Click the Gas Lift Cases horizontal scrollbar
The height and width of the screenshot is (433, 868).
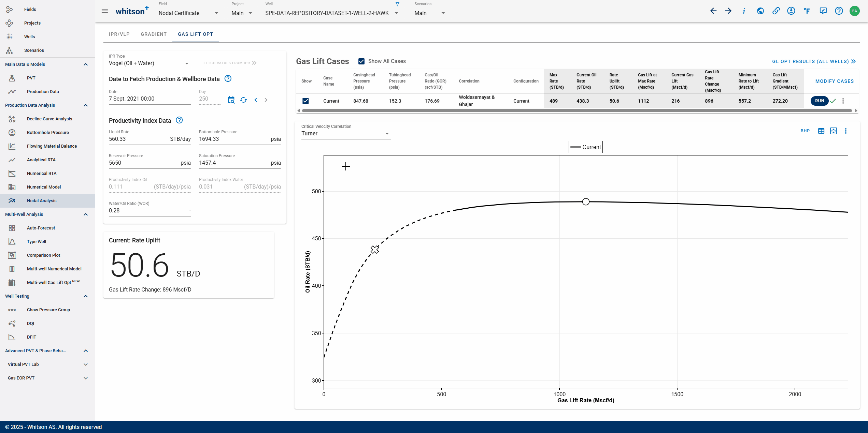(x=578, y=110)
